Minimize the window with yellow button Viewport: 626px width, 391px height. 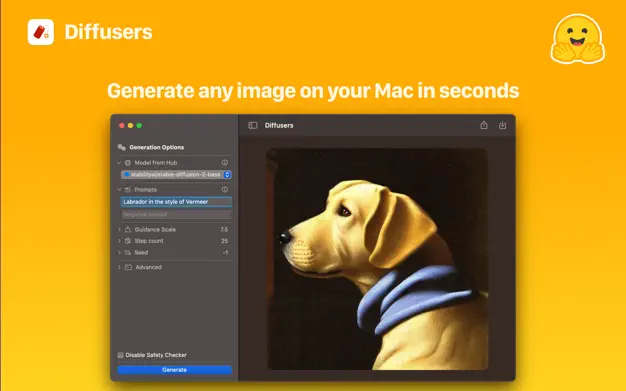point(131,125)
